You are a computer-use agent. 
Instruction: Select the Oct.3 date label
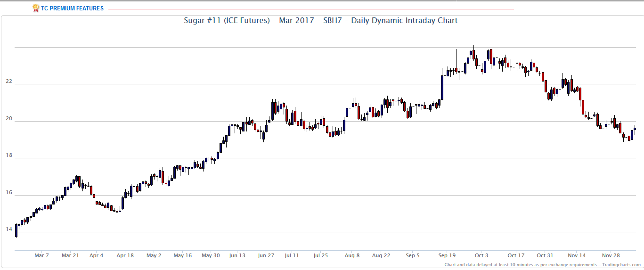click(x=481, y=255)
